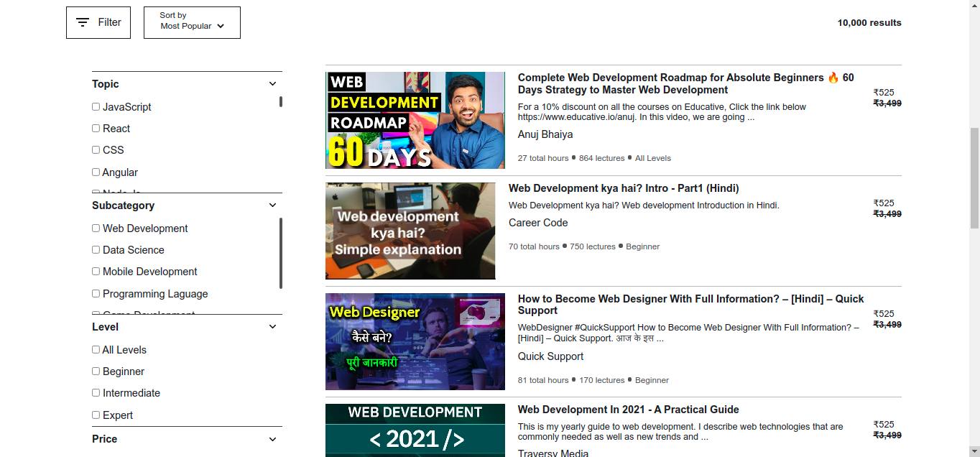Tick the Programming Laguage subcategory checkbox

96,293
